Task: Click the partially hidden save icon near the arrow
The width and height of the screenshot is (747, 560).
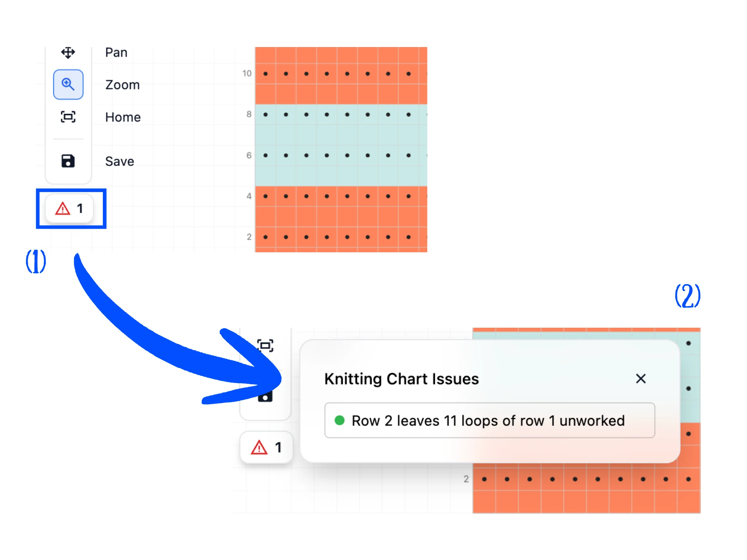Action: (265, 397)
